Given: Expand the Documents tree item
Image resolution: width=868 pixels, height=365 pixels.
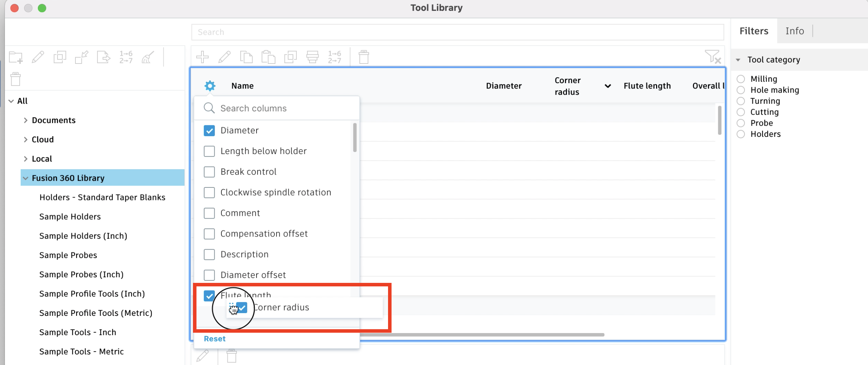Looking at the screenshot, I should pos(26,120).
